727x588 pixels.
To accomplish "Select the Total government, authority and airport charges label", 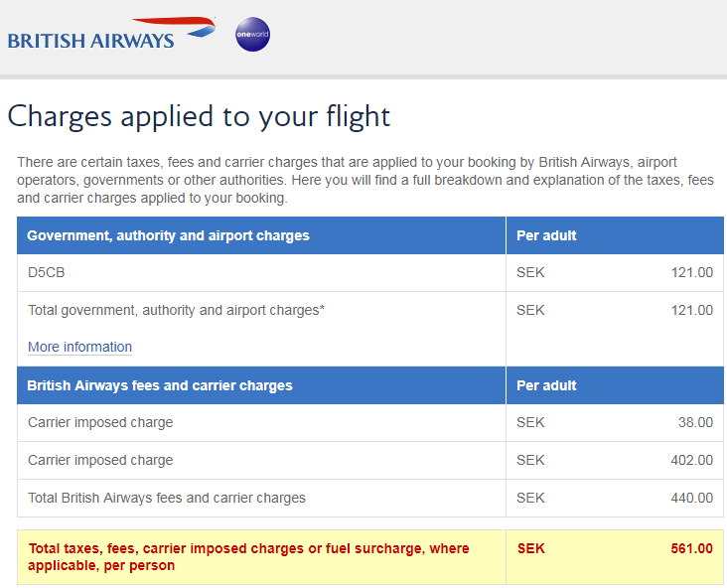I will 176,310.
